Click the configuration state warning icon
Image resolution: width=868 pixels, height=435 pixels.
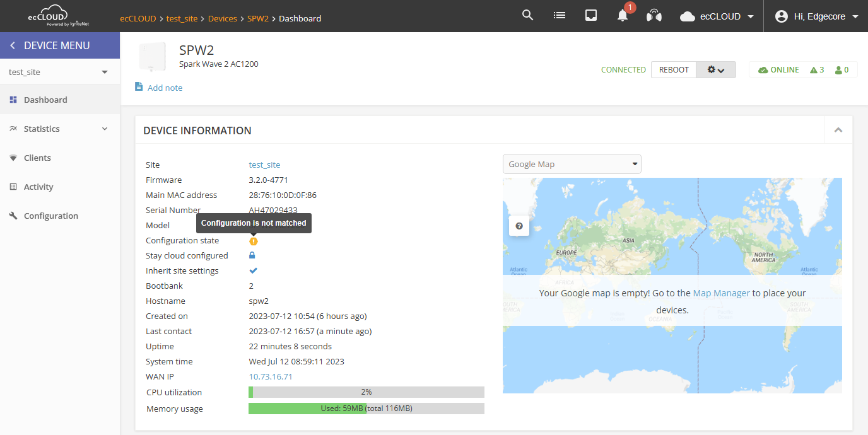click(254, 241)
